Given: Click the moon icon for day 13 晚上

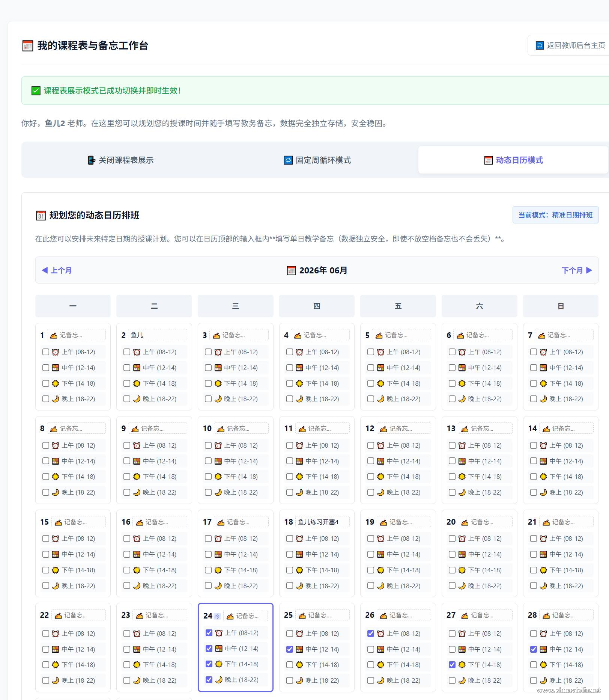Looking at the screenshot, I should pos(462,493).
